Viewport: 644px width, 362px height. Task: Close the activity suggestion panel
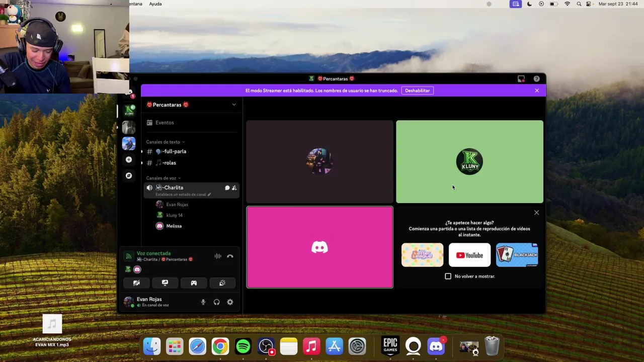[536, 213]
